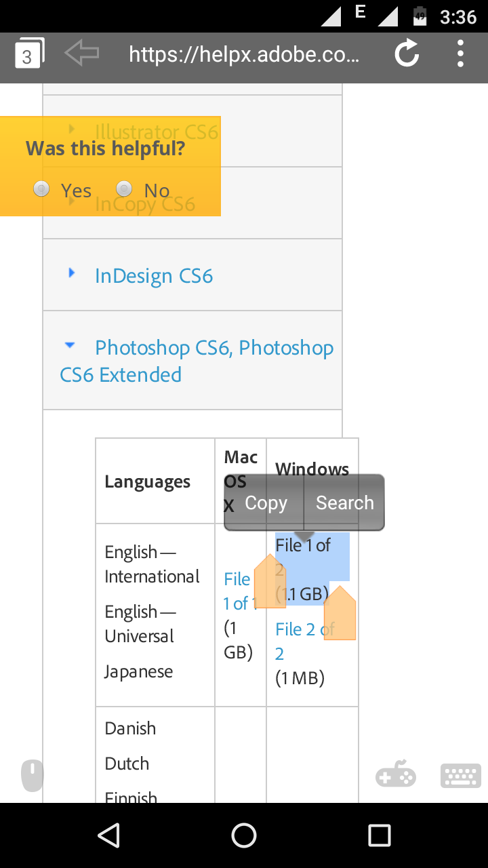Image resolution: width=488 pixels, height=868 pixels.
Task: Tap the browser back arrow
Action: click(x=82, y=54)
